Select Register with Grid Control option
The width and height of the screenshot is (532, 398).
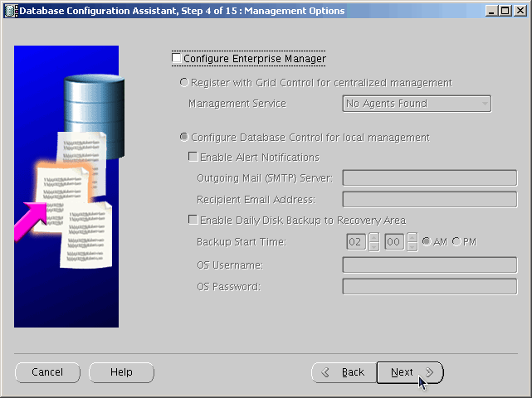(x=184, y=83)
